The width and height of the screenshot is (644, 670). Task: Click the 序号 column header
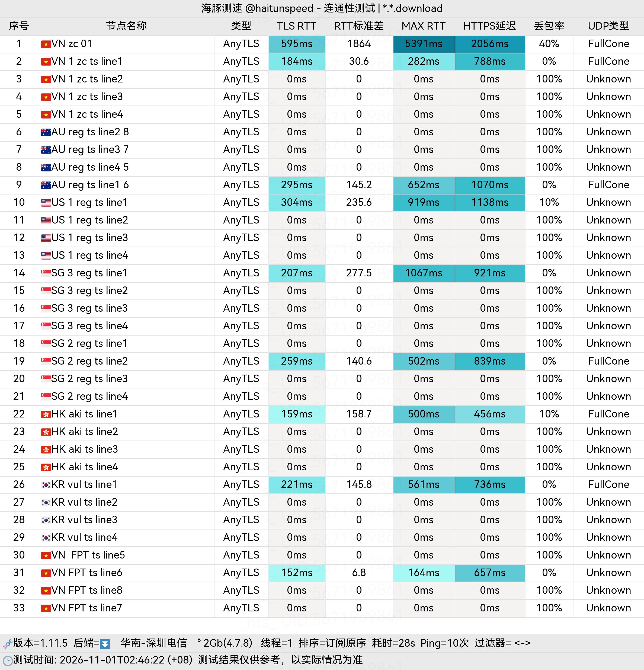point(19,26)
